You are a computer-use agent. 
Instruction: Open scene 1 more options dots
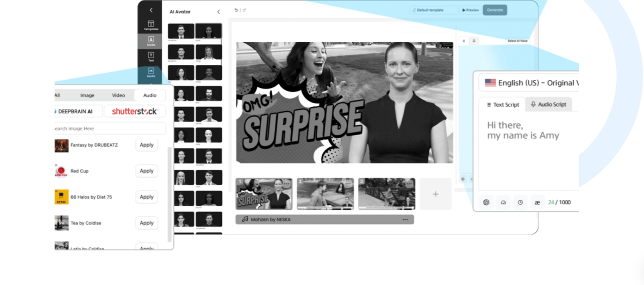[286, 184]
